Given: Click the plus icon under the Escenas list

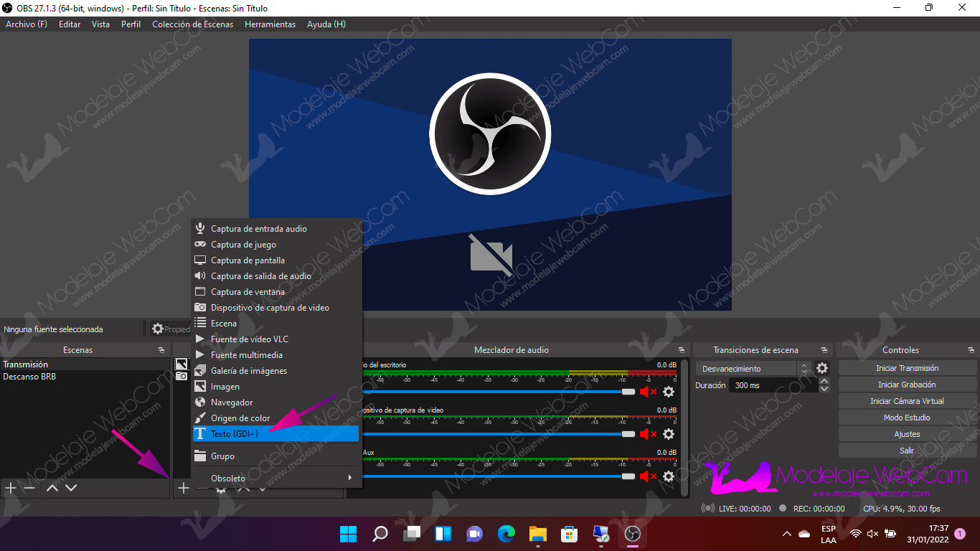Looking at the screenshot, I should click(11, 488).
